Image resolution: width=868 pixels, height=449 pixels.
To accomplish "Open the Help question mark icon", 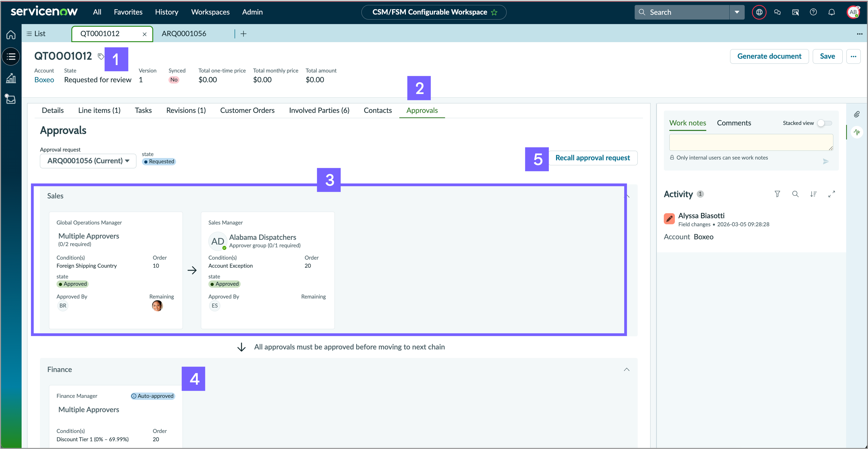I will 813,12.
